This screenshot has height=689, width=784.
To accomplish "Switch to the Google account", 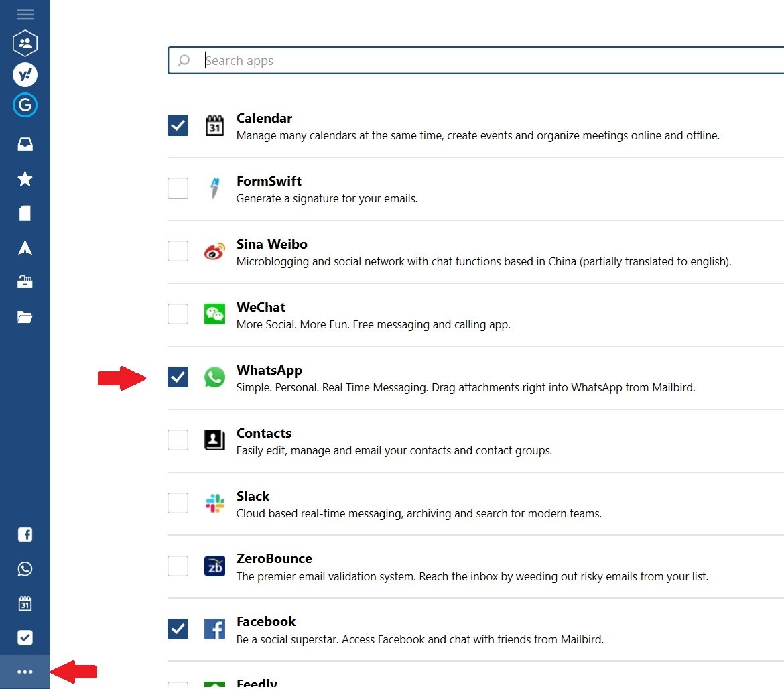I will (x=25, y=105).
